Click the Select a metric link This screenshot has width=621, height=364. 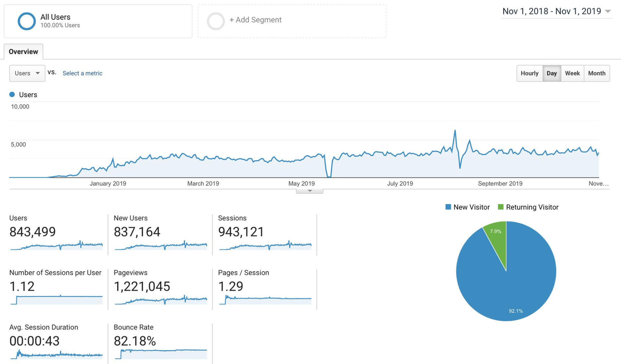coord(82,73)
